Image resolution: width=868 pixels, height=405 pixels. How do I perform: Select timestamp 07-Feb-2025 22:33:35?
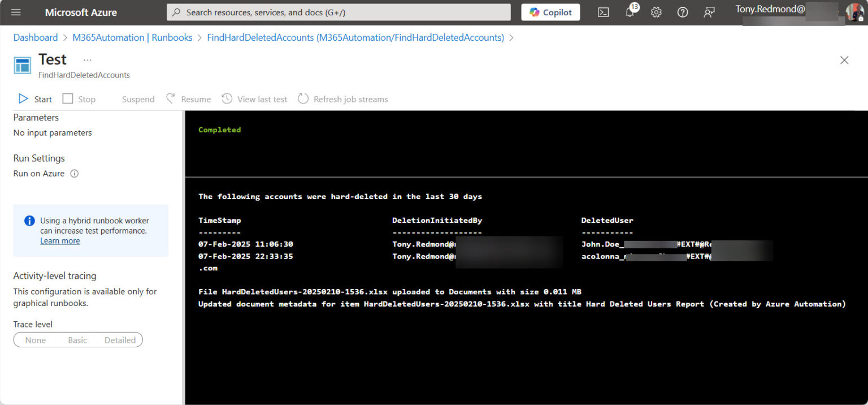(245, 256)
